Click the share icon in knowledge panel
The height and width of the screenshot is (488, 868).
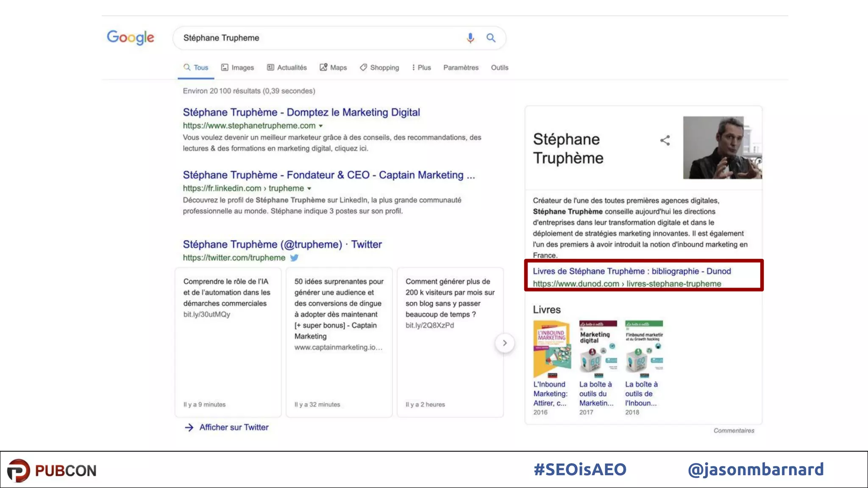point(665,141)
